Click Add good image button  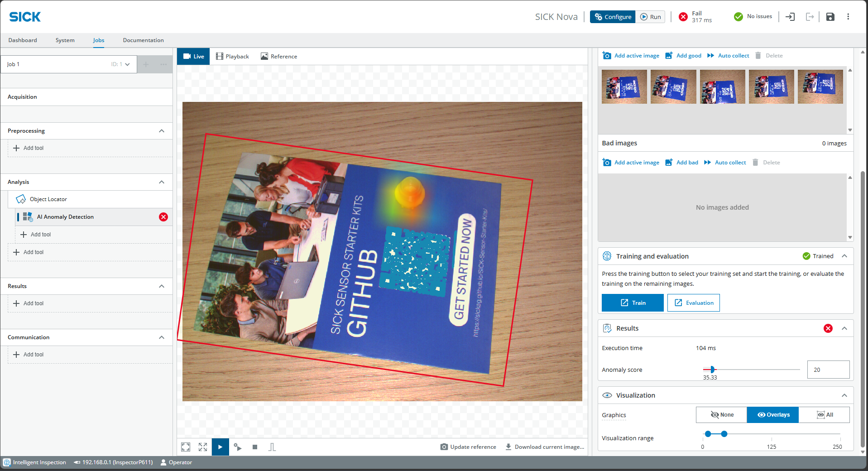click(683, 56)
